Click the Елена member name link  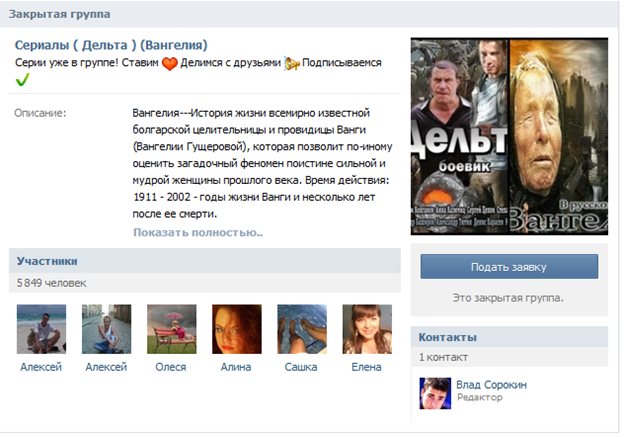click(x=366, y=367)
